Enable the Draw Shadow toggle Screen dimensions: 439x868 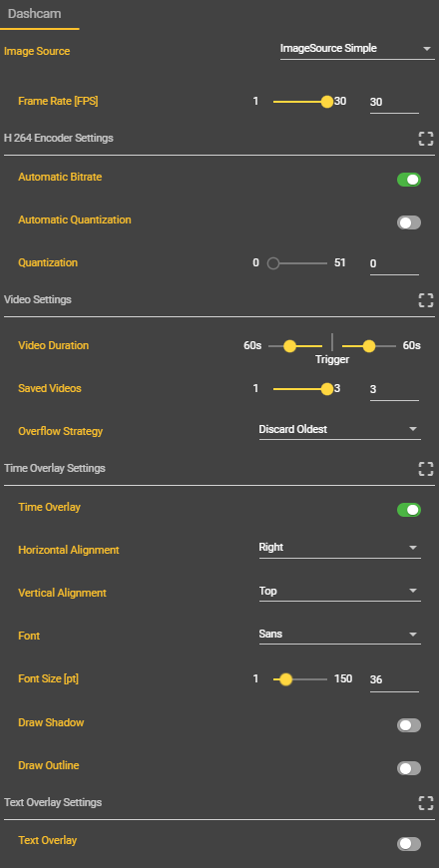tap(409, 725)
